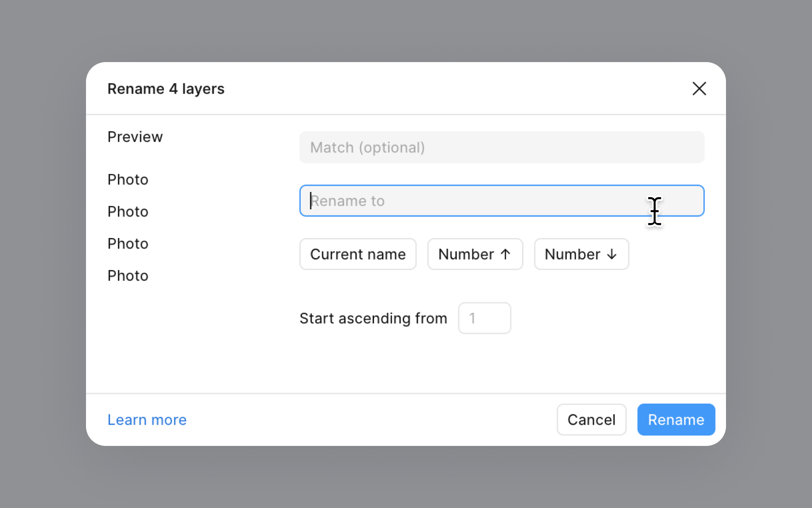
Task: Close the Rename 4 layers dialog
Action: coord(699,89)
